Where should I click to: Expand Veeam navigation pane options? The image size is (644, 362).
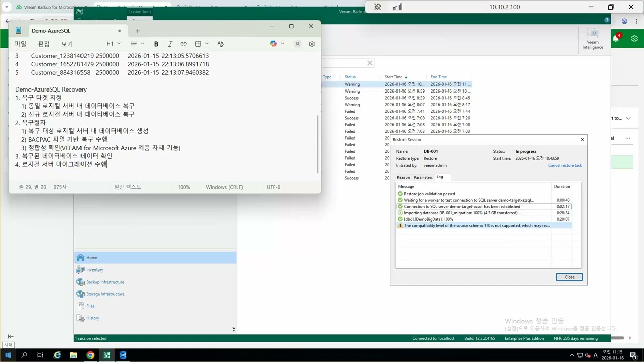pos(233,329)
